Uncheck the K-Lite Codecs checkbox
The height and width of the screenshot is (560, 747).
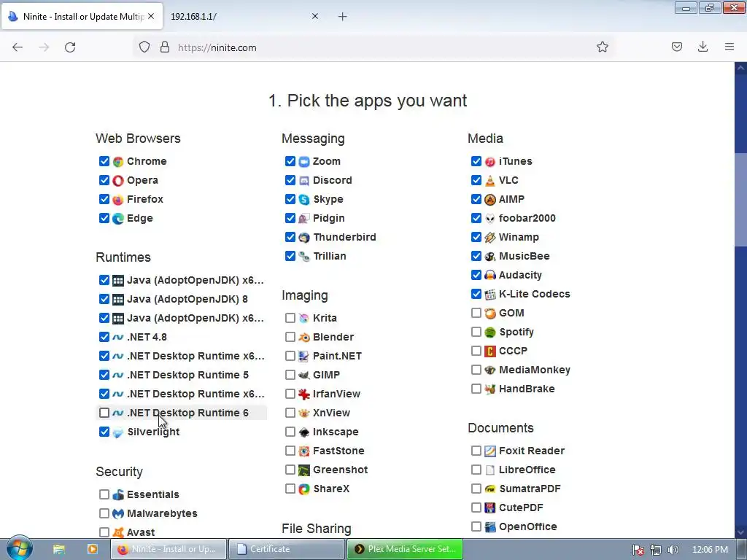click(476, 294)
